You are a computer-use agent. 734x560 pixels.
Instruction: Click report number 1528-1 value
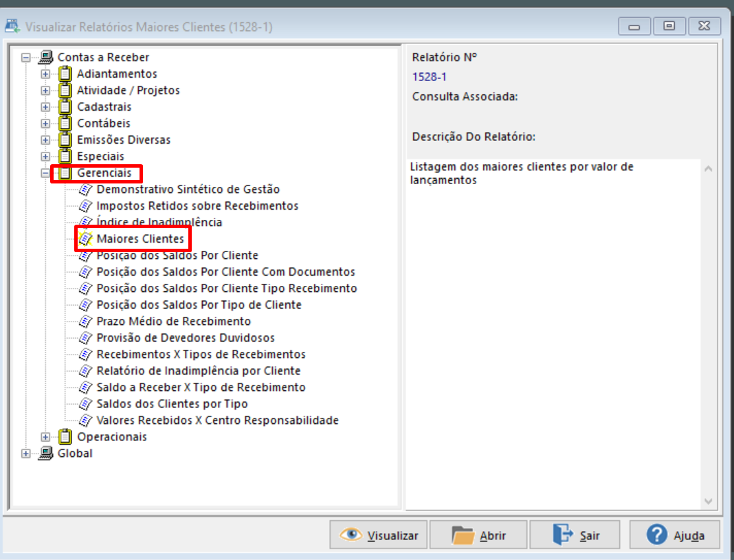(430, 77)
